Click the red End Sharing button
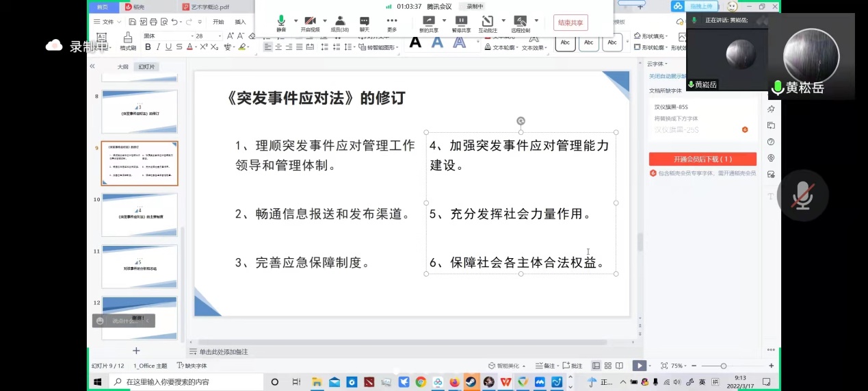The height and width of the screenshot is (391, 868). tap(570, 23)
